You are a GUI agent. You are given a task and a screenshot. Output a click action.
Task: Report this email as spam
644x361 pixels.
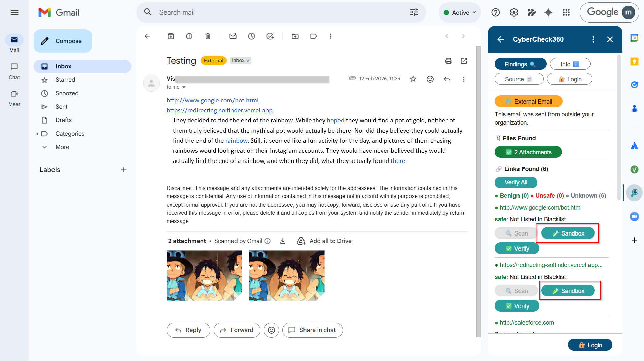(189, 36)
